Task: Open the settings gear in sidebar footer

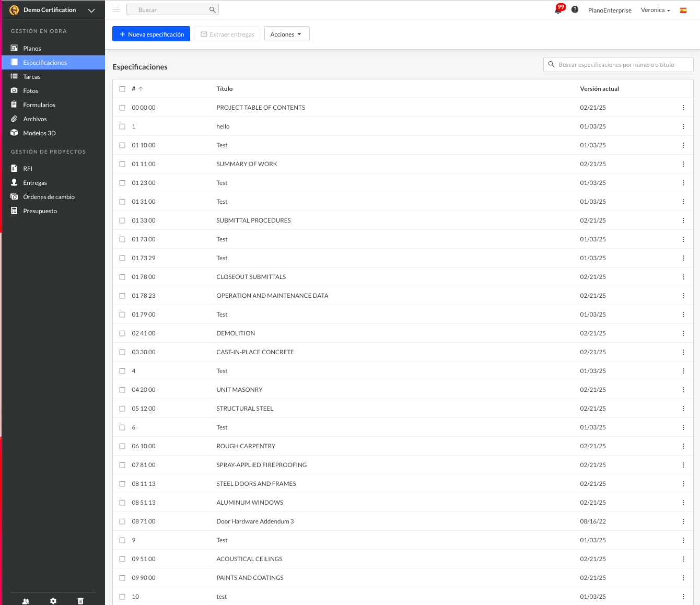Action: click(53, 601)
